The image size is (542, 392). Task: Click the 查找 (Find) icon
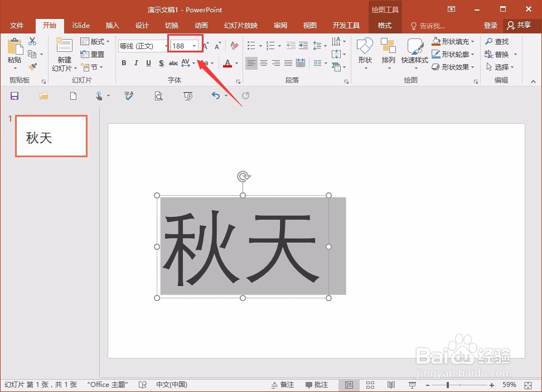[x=498, y=41]
